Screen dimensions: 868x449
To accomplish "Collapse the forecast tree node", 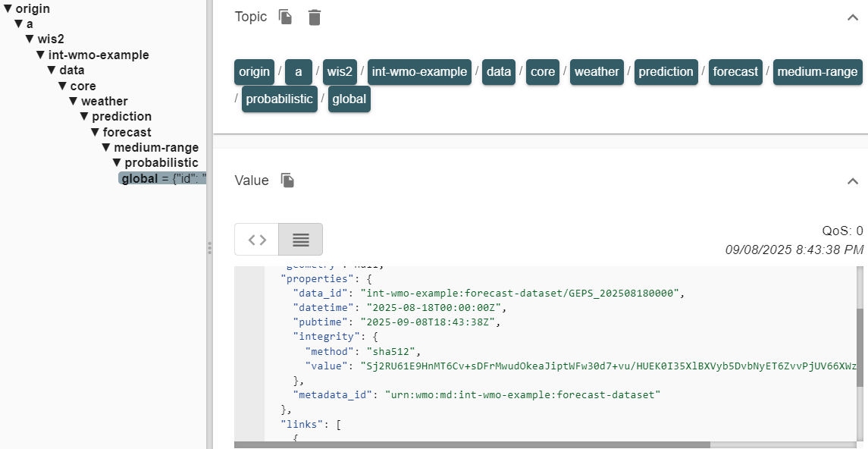I will (96, 132).
